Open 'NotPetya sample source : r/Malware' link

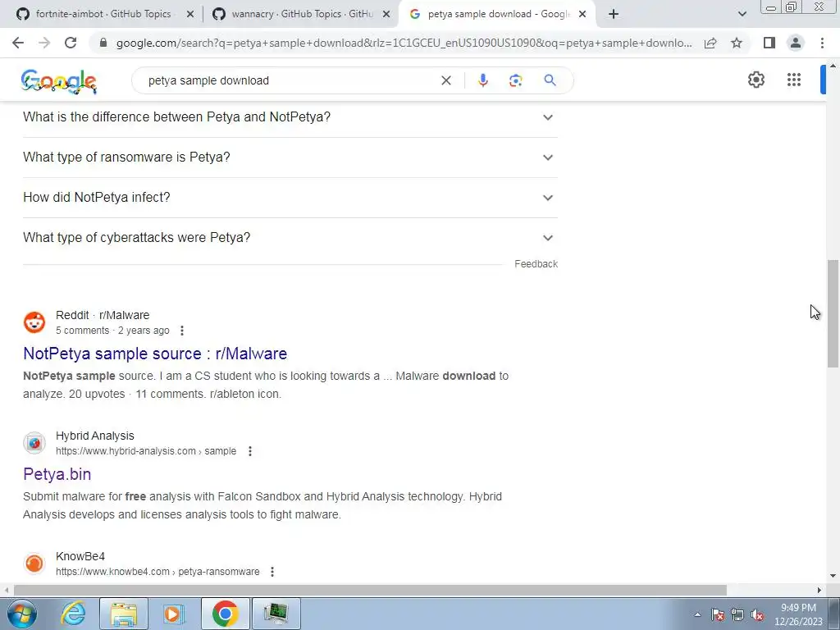(x=155, y=354)
